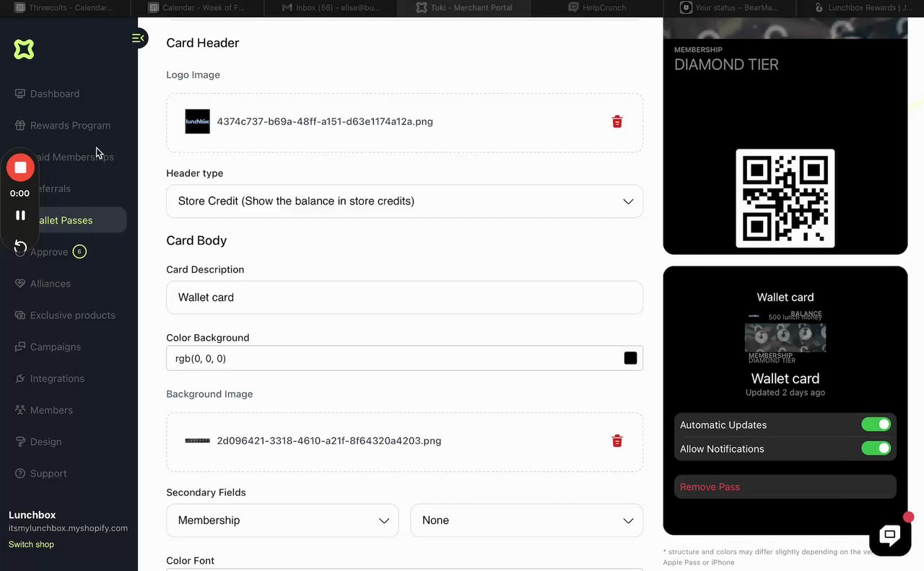Delete the logo image with trash icon
This screenshot has width=924, height=571.
[x=617, y=121]
